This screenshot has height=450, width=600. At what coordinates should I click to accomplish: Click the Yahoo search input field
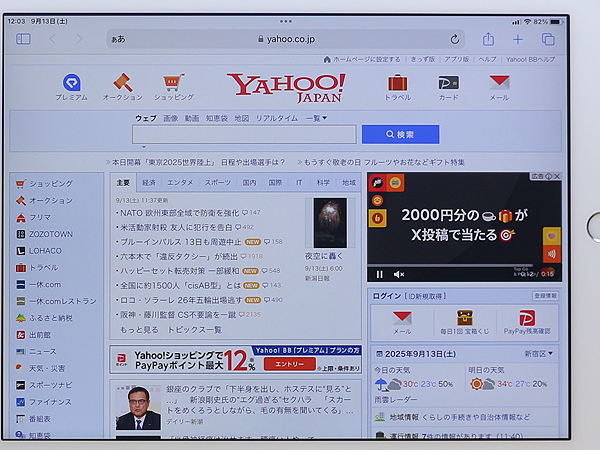pos(244,134)
